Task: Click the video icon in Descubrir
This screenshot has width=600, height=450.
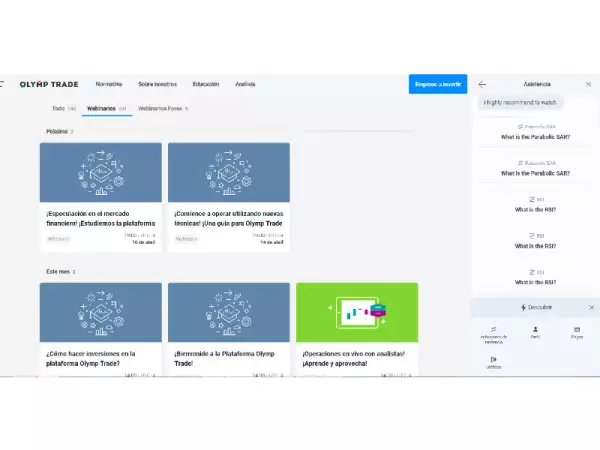Action: (x=493, y=359)
